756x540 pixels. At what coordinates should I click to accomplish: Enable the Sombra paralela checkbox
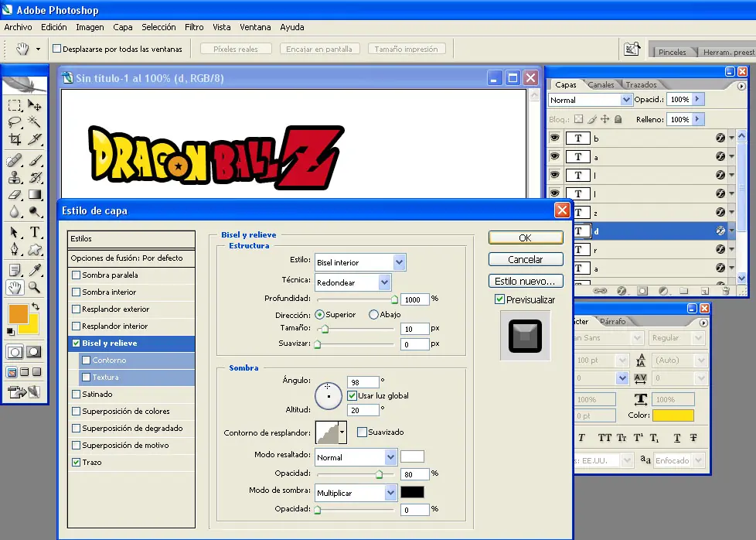(77, 275)
